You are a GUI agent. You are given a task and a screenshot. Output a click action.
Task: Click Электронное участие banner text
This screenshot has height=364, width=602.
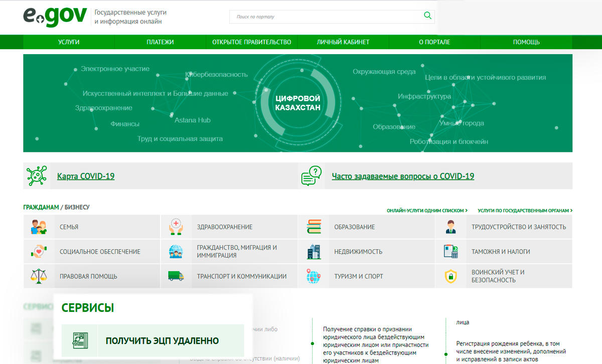(115, 69)
